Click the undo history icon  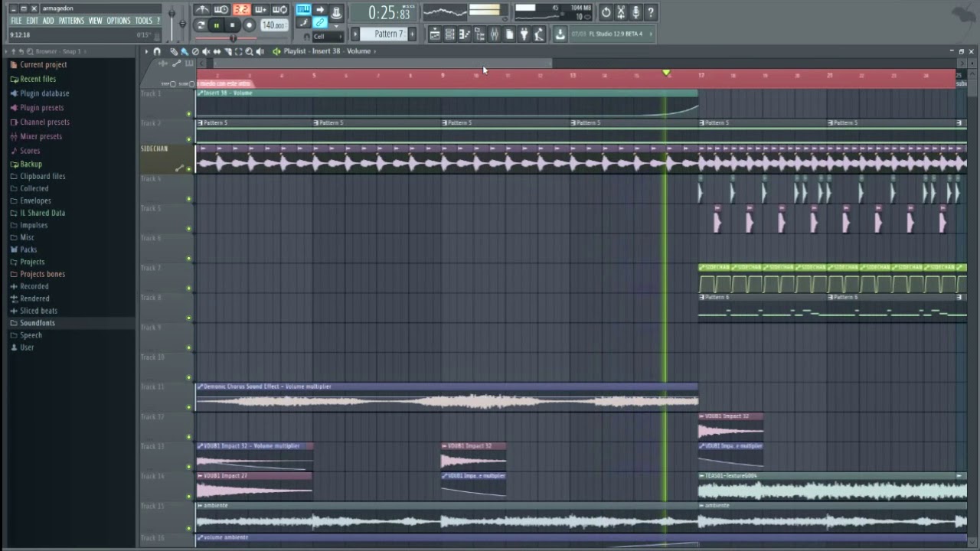tap(606, 12)
